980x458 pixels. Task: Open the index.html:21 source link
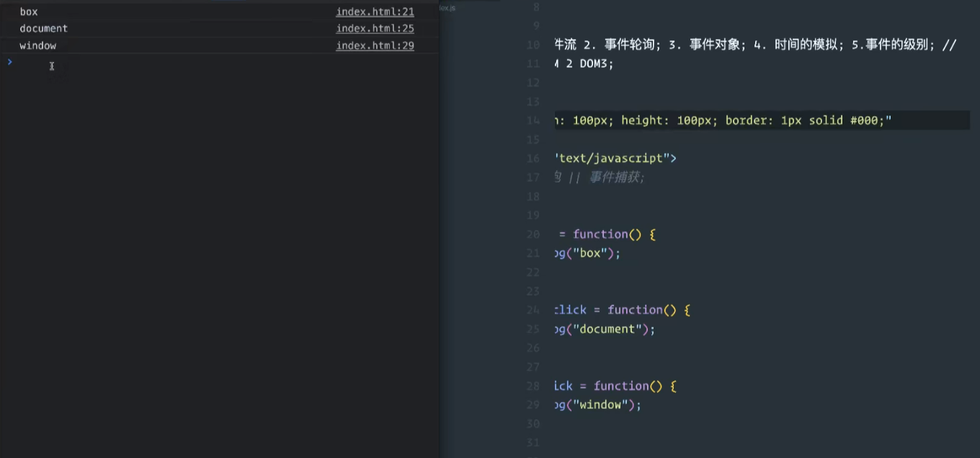point(375,12)
